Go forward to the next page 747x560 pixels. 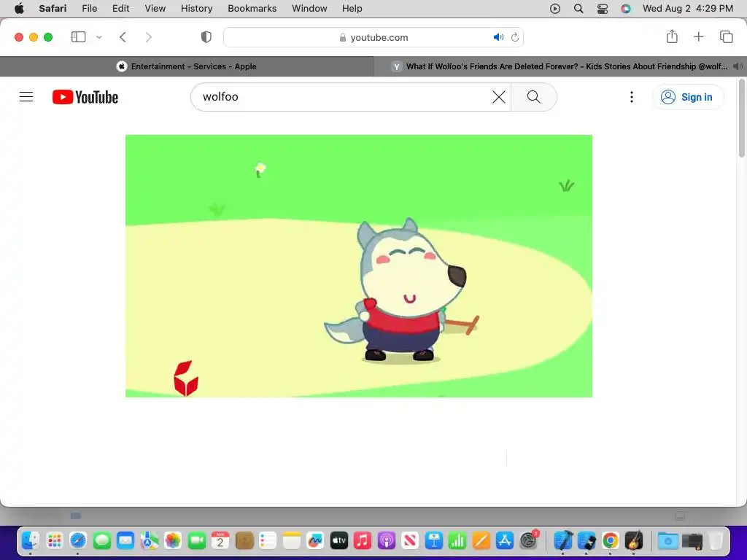coord(149,37)
